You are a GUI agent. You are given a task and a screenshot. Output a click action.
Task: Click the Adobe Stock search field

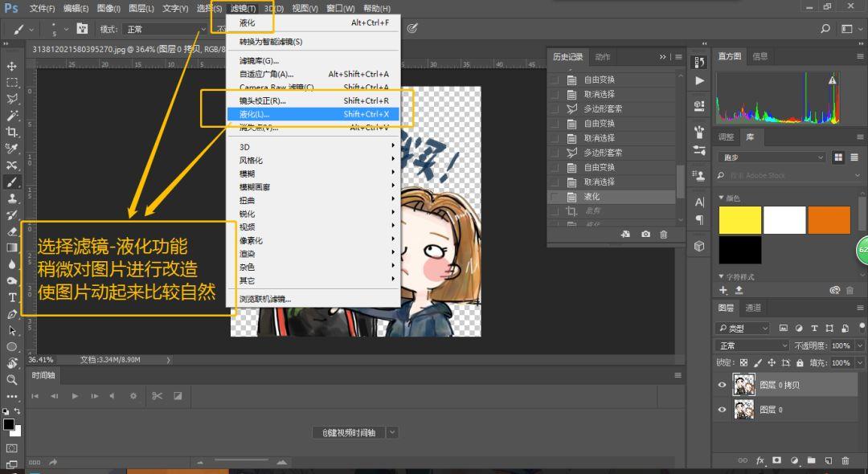coord(788,176)
